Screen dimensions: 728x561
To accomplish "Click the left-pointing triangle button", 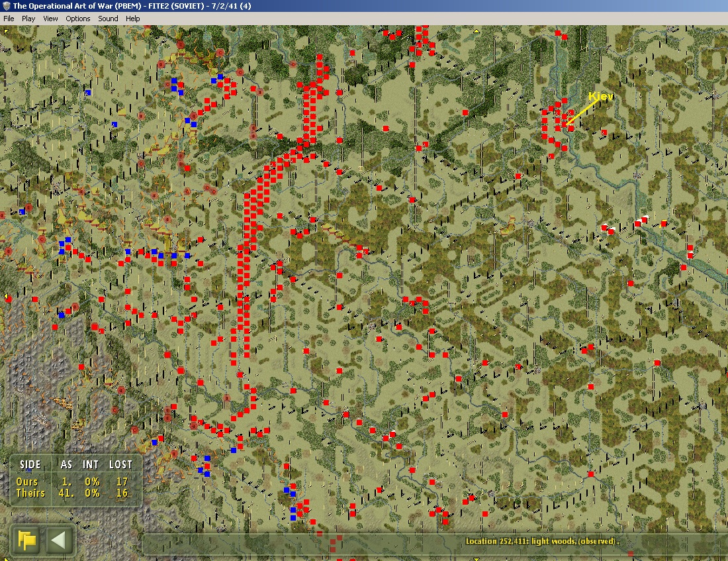I will click(x=58, y=540).
